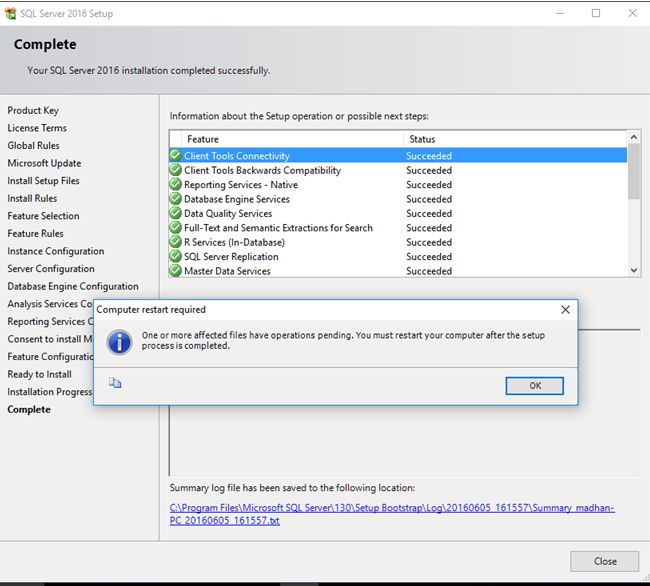The height and width of the screenshot is (586, 650).
Task: Click the Feature column header
Action: [x=292, y=139]
